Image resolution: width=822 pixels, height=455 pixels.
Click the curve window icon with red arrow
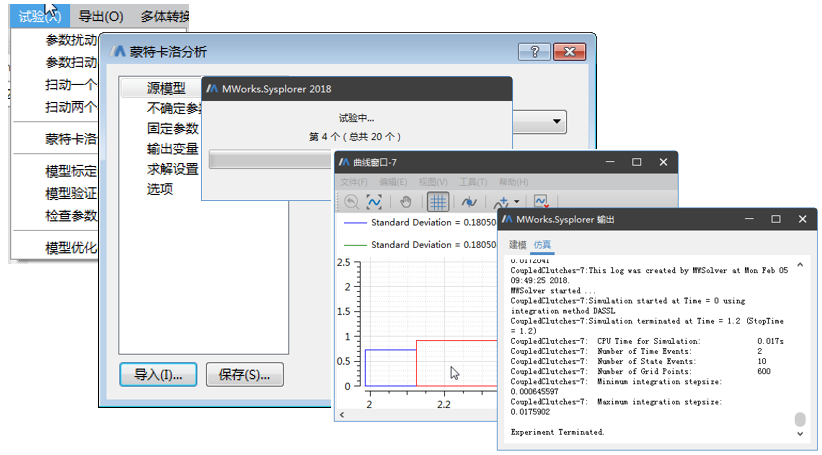[x=541, y=201]
